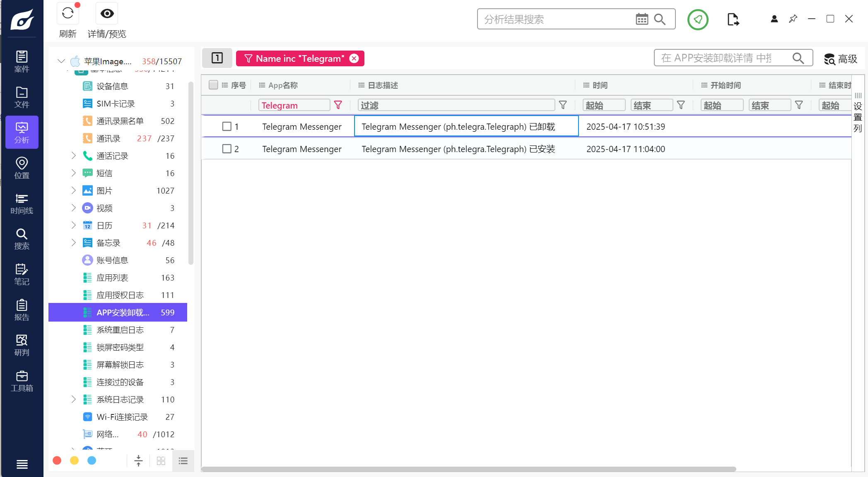Image resolution: width=868 pixels, height=477 pixels.
Task: Open the 序号 column header menu
Action: 225,85
